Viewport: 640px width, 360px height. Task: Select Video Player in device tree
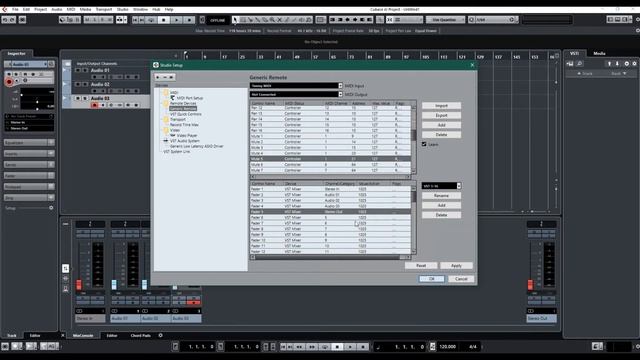(x=187, y=136)
